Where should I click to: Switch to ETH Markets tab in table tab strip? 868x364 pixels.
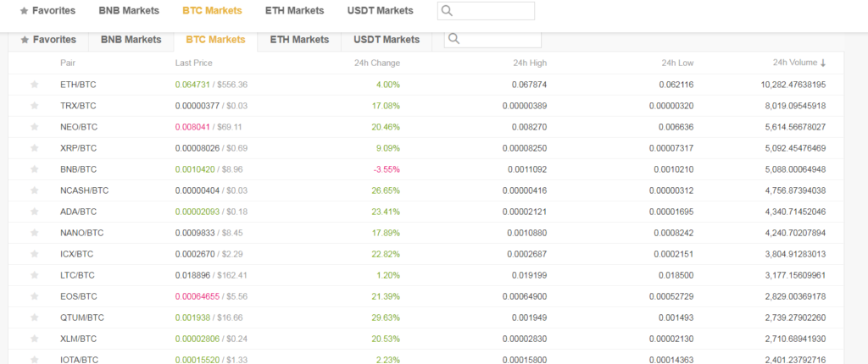point(299,40)
